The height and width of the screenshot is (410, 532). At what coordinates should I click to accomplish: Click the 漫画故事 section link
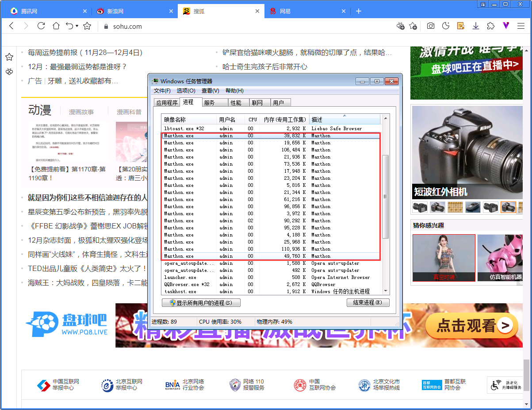tap(81, 112)
